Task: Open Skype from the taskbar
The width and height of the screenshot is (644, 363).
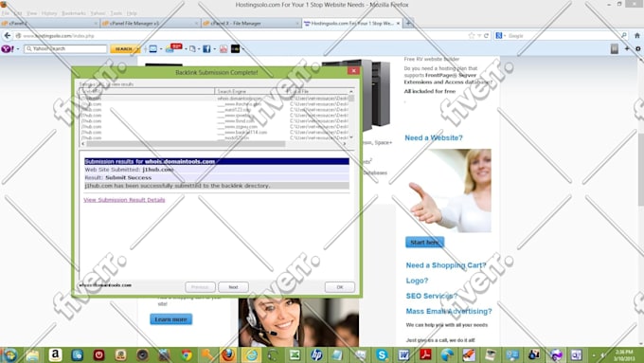Action: coord(382,354)
